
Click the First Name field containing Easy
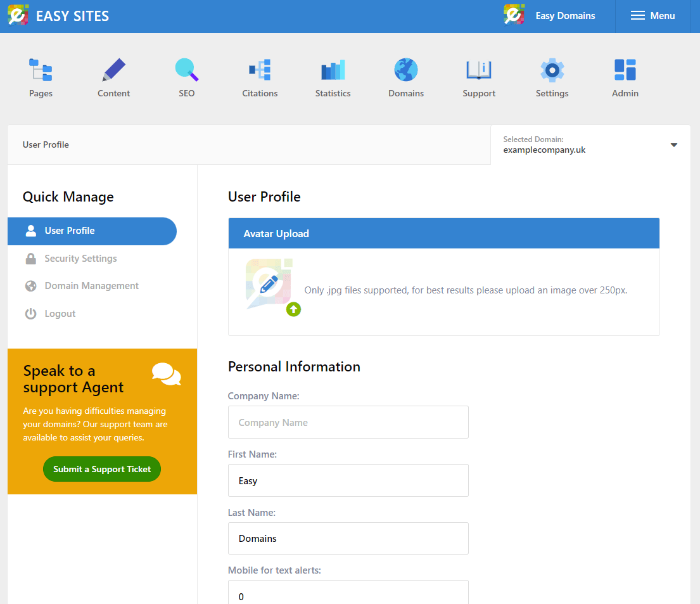[348, 480]
